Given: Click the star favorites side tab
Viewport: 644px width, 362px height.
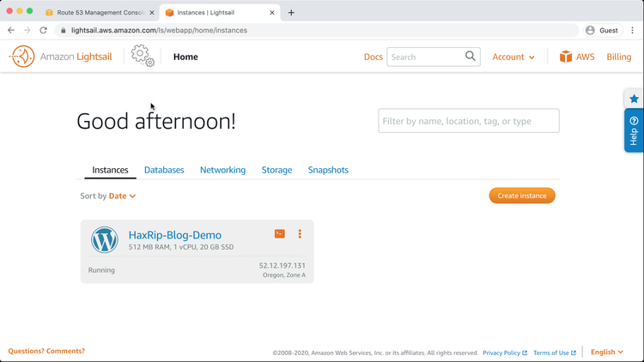Looking at the screenshot, I should (x=634, y=99).
